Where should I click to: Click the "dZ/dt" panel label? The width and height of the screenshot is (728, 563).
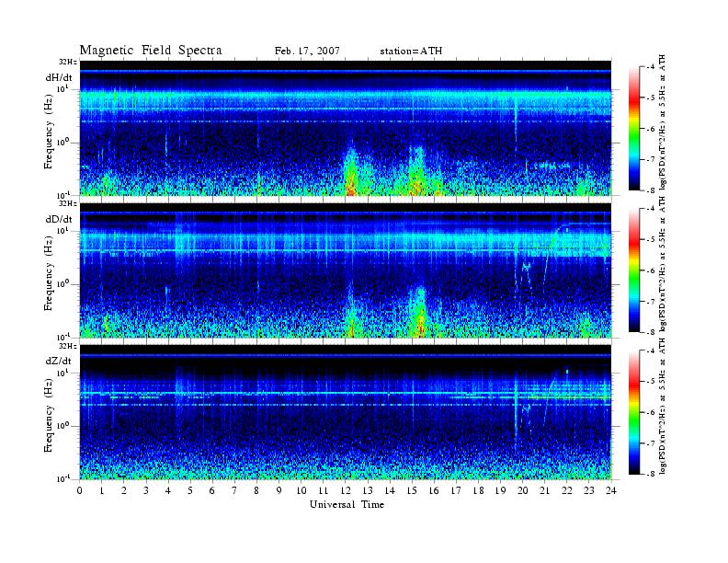(59, 361)
